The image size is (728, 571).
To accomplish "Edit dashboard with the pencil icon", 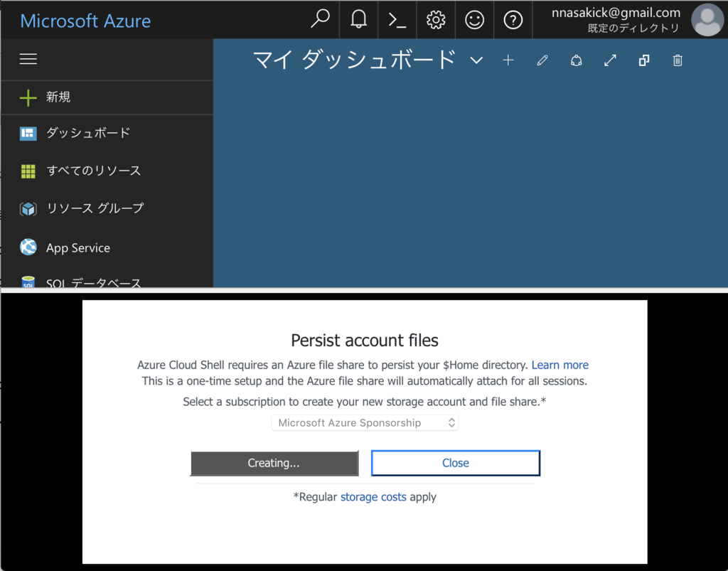I will pos(542,60).
